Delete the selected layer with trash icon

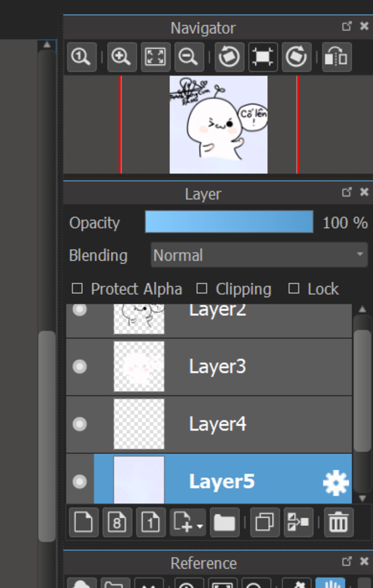pos(338,522)
